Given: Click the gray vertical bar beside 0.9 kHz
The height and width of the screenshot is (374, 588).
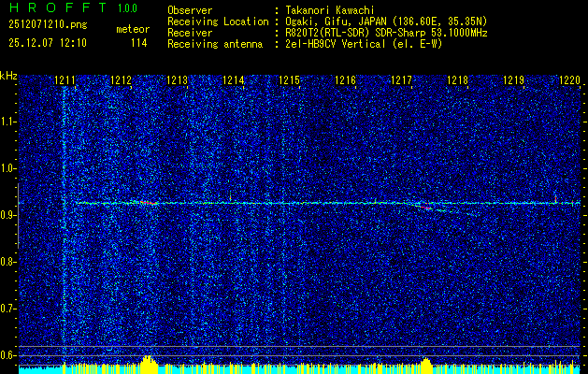Looking at the screenshot, I should [18, 216].
